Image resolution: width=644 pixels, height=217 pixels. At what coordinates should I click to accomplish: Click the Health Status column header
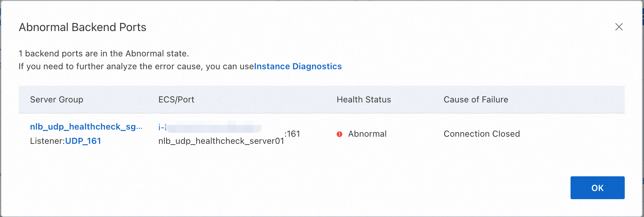364,100
